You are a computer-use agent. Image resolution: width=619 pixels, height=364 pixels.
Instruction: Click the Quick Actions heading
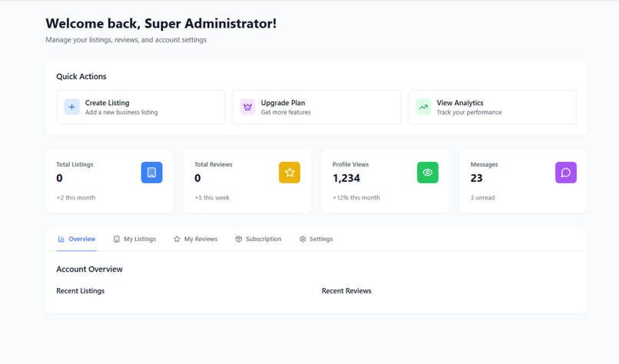pos(81,77)
